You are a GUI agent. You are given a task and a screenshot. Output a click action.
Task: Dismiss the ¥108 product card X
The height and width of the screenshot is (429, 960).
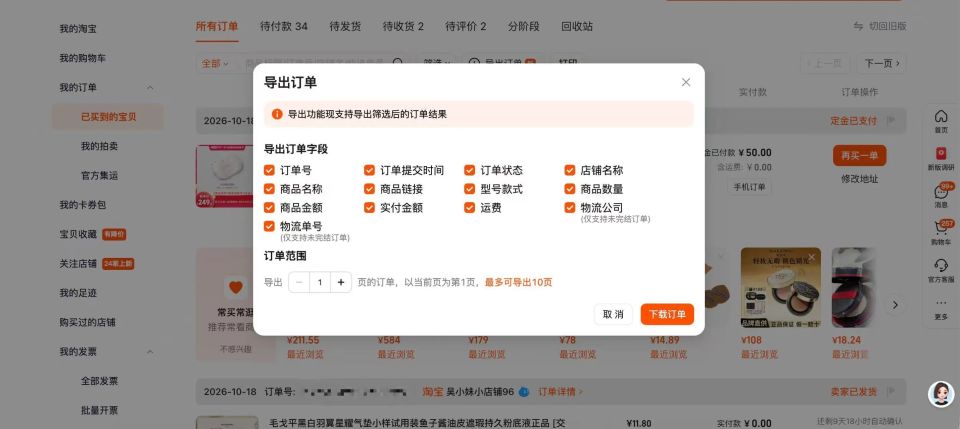pos(811,257)
